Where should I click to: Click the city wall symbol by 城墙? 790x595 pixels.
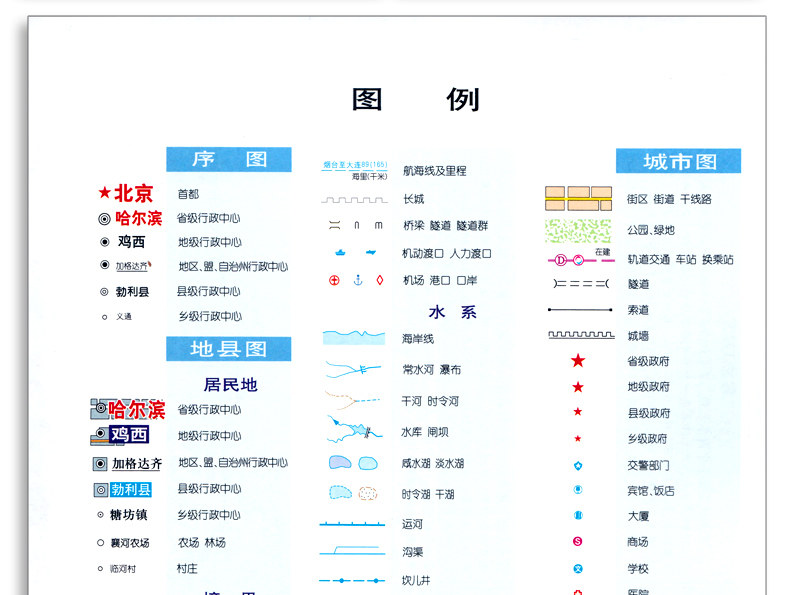[x=581, y=335]
